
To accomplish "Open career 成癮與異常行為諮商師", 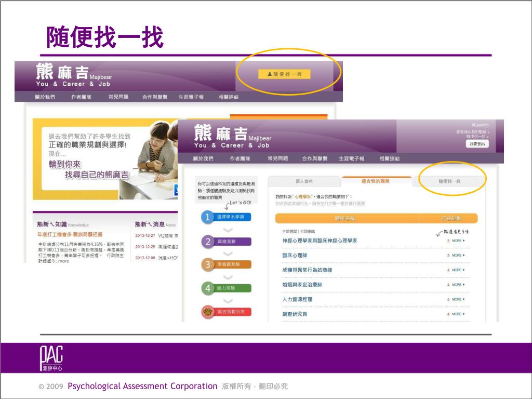I will (308, 270).
